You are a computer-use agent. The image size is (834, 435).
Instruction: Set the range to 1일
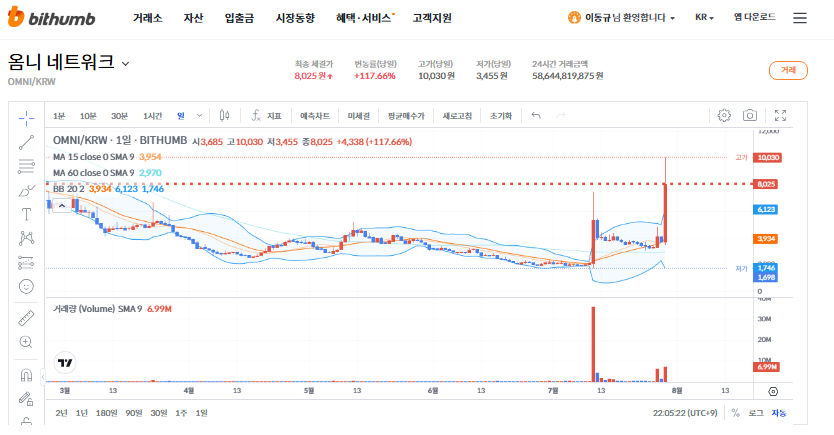pyautogui.click(x=201, y=413)
